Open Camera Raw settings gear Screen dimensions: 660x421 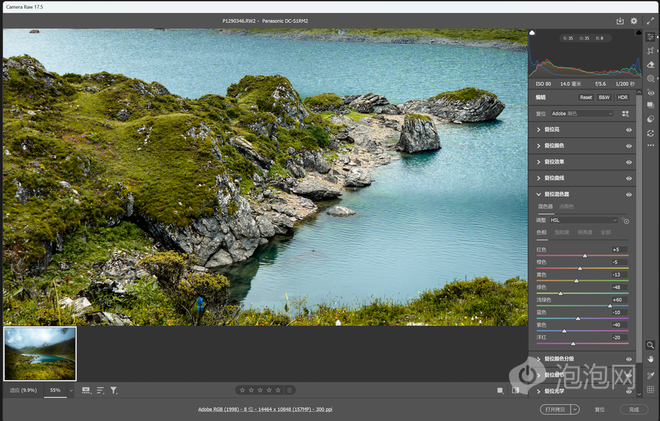[634, 20]
